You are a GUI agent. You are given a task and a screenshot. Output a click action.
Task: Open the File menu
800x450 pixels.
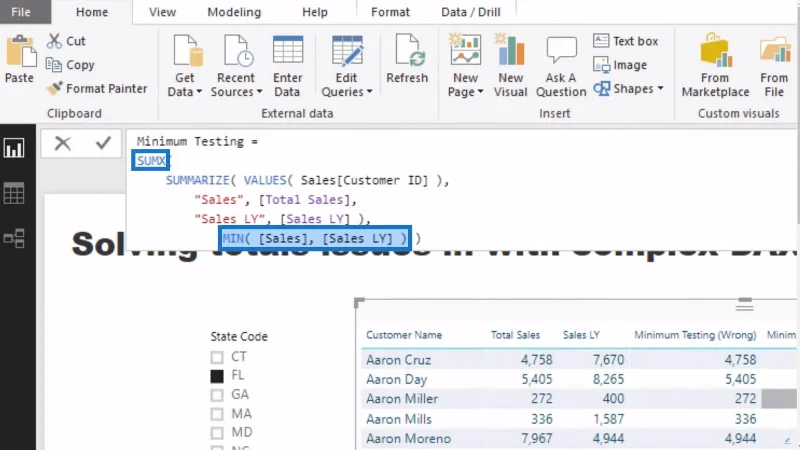pyautogui.click(x=21, y=12)
